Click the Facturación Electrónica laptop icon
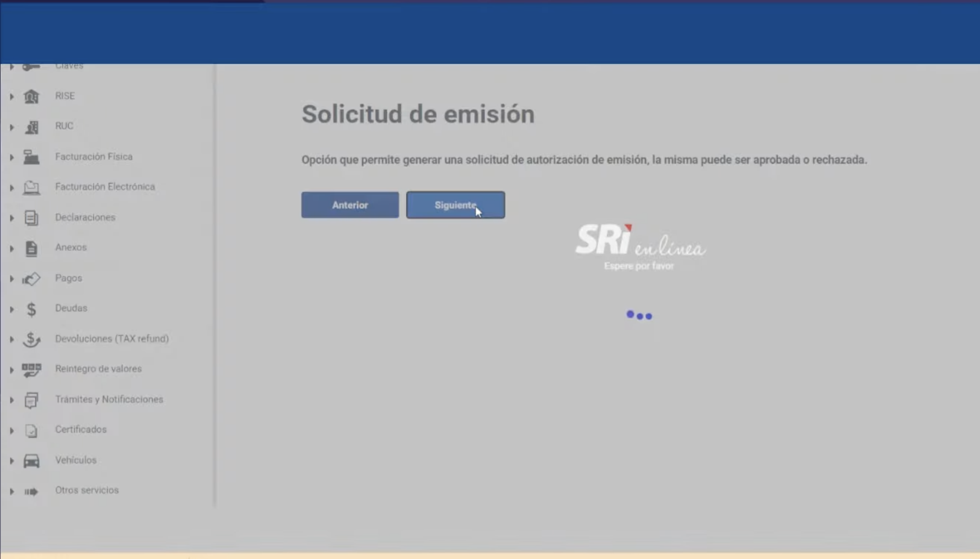The image size is (980, 559). click(31, 187)
